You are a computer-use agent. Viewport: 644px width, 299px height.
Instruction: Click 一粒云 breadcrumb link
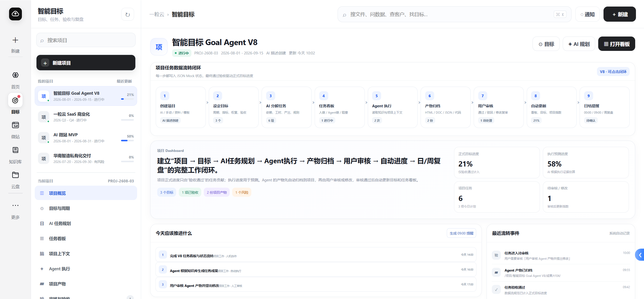(157, 15)
